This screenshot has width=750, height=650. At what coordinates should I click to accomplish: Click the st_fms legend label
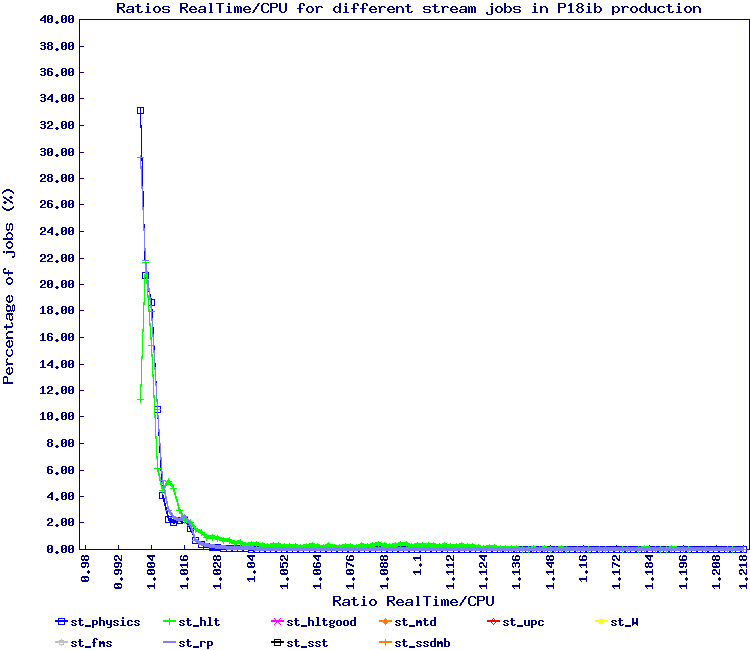click(x=91, y=643)
